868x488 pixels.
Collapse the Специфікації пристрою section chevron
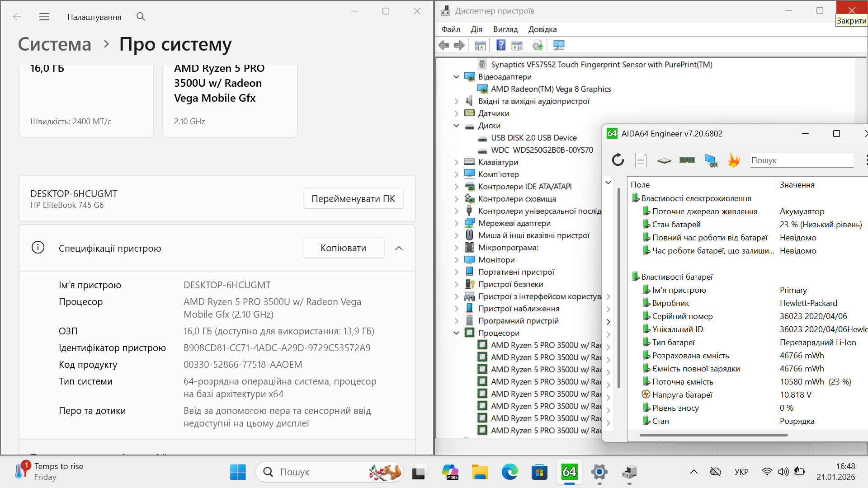coord(399,248)
